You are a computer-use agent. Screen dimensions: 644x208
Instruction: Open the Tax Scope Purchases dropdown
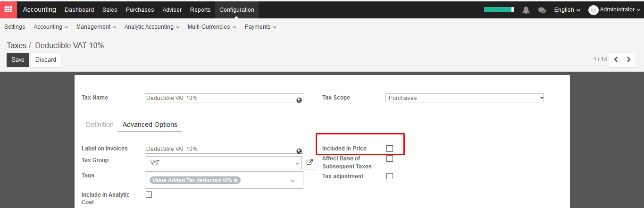pyautogui.click(x=465, y=98)
